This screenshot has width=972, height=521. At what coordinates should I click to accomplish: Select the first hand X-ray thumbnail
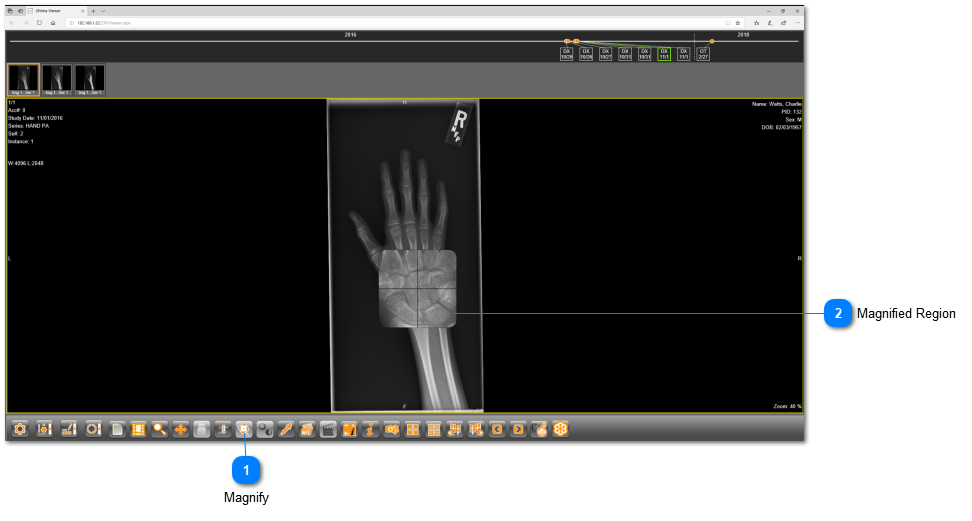click(24, 79)
